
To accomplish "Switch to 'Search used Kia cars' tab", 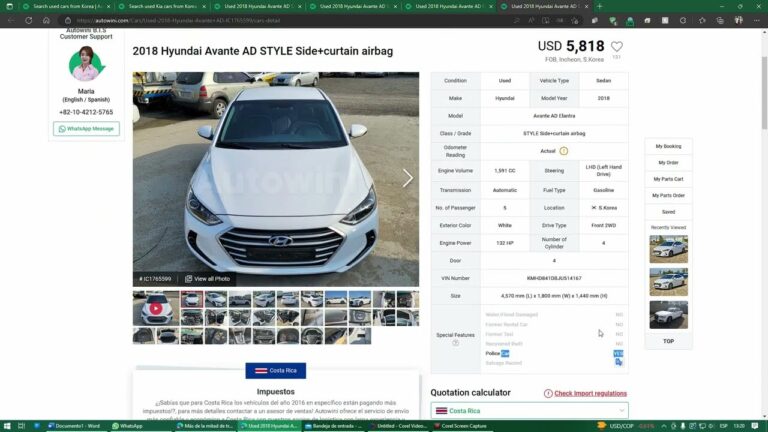I will (163, 6).
